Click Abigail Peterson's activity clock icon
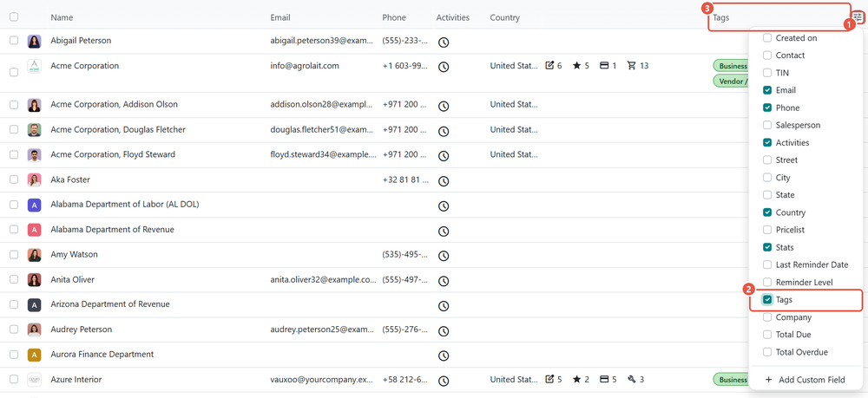The image size is (868, 398). (x=444, y=42)
